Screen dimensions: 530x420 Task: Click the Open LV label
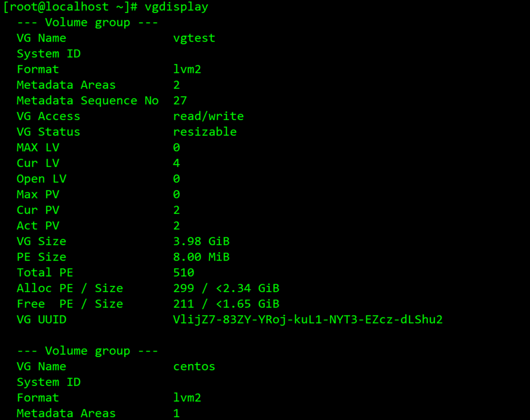coord(41,179)
